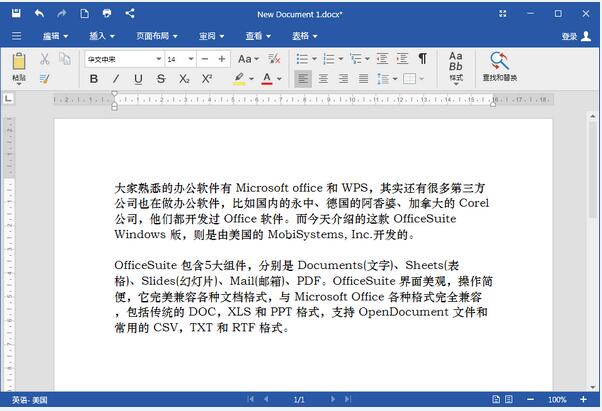Zoom out with the status bar minus
The width and height of the screenshot is (602, 411).
[530, 399]
